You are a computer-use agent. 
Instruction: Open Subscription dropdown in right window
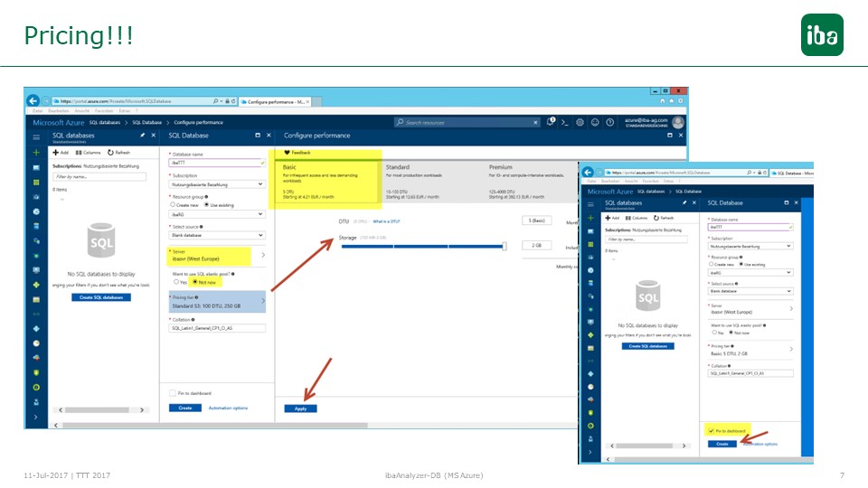click(750, 246)
